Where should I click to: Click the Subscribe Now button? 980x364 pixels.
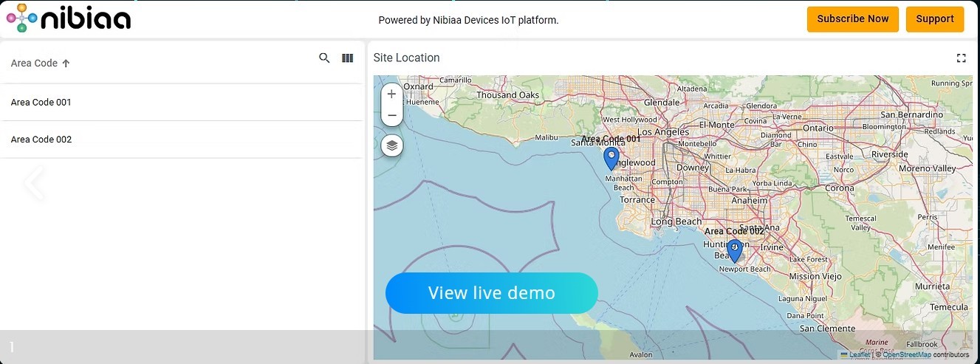pos(852,19)
